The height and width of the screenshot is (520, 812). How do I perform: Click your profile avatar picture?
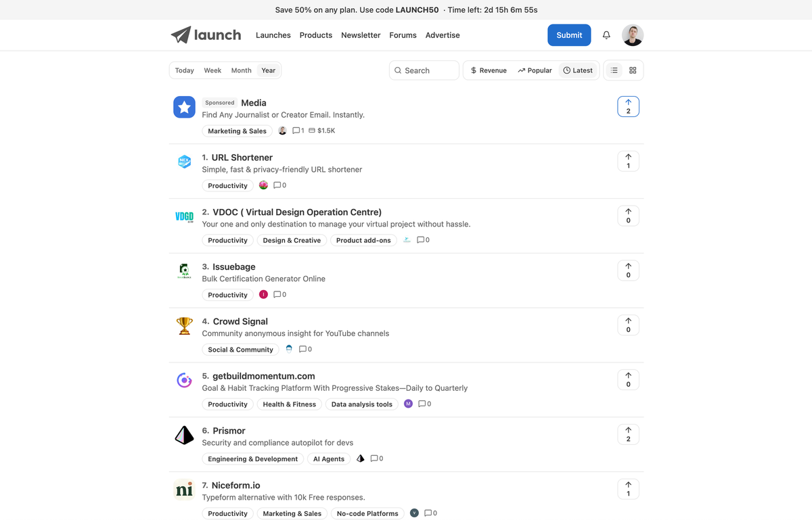633,34
